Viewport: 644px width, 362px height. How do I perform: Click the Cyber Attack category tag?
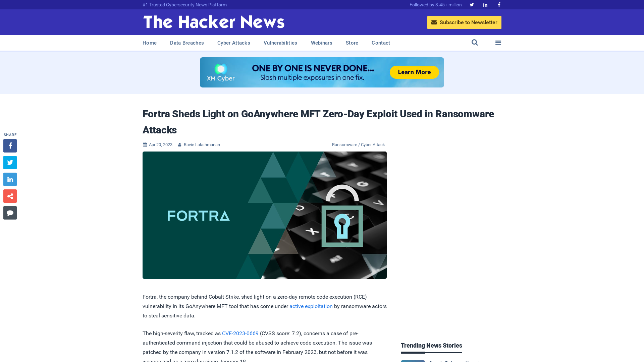(372, 144)
